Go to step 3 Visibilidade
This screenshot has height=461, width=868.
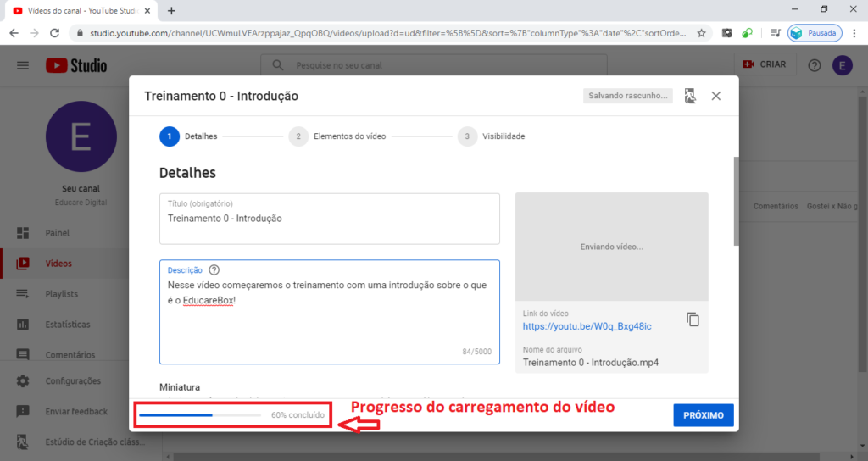(x=491, y=136)
